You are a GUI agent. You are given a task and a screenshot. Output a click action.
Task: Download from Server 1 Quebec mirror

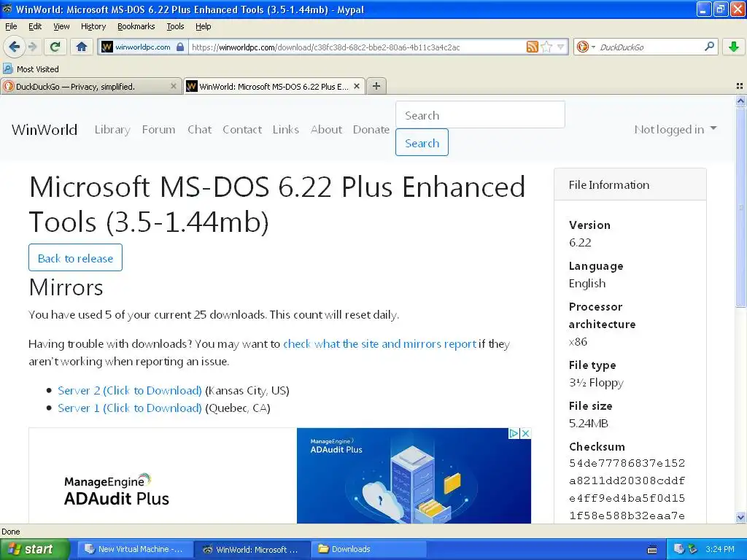pyautogui.click(x=130, y=408)
